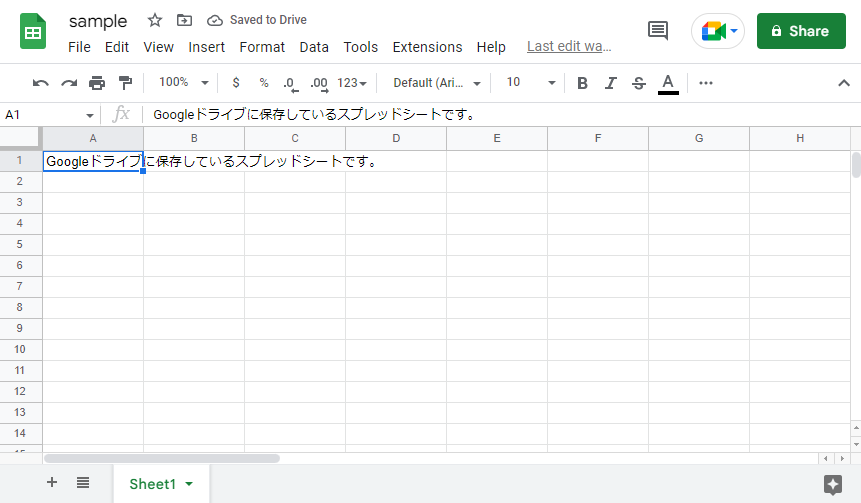861x503 pixels.
Task: Open the Last edit link
Action: [569, 47]
